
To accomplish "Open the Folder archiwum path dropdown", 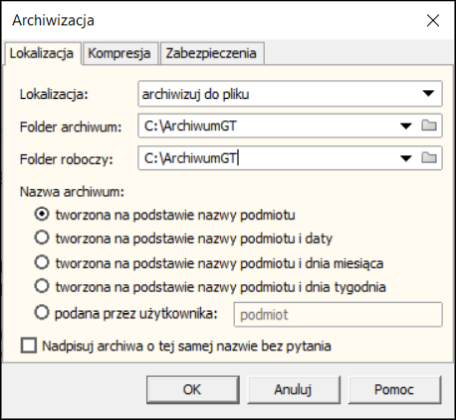I will pos(406,126).
